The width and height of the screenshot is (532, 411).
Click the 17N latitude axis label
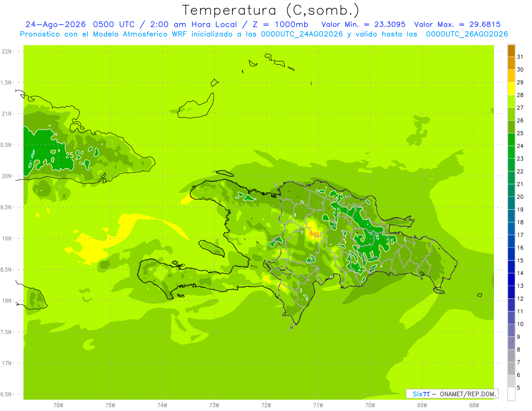[x=7, y=363]
